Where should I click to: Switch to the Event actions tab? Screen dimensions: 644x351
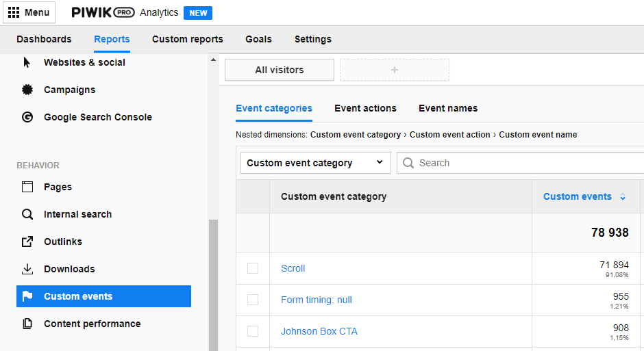(x=365, y=108)
